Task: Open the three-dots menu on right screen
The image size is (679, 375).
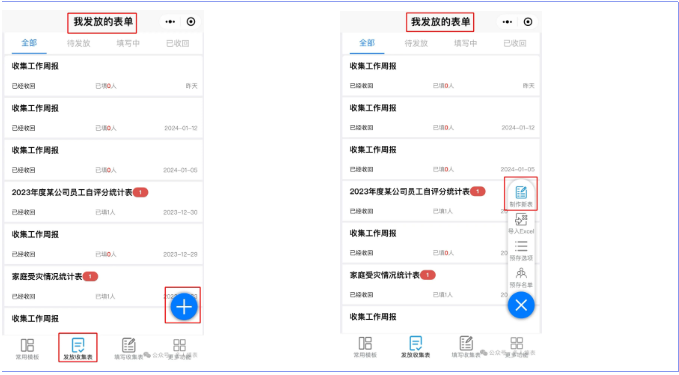Action: [x=508, y=22]
